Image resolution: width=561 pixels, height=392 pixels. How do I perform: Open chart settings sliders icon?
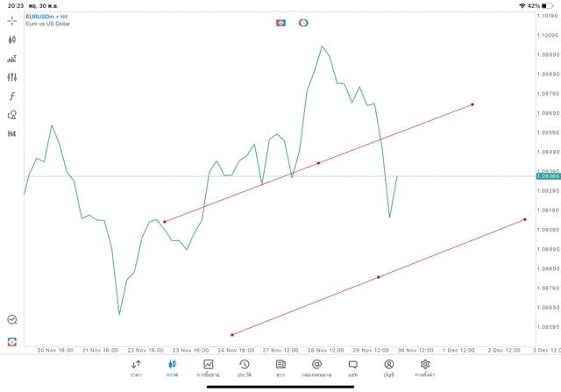click(11, 77)
